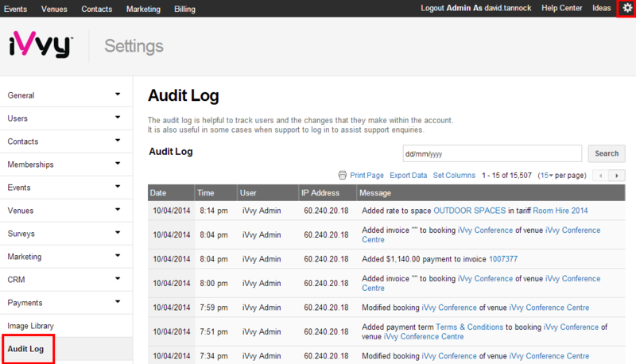Open the OUTDOOR SPACES link

click(470, 211)
